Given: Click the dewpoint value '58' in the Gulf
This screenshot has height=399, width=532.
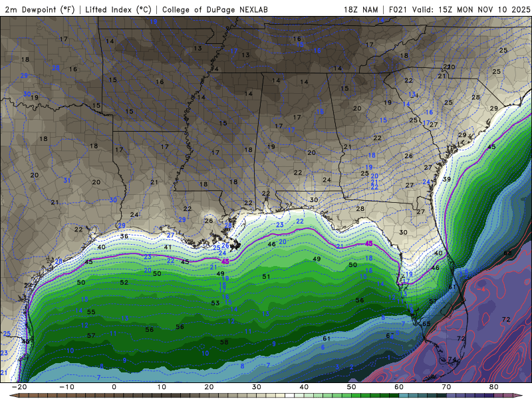Looking at the screenshot, I should (x=224, y=342).
